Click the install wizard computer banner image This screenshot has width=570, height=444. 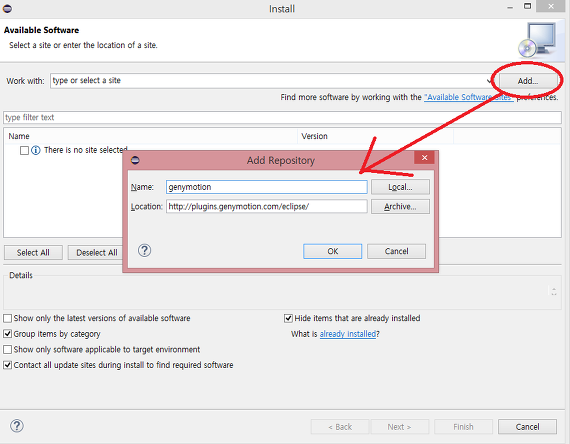click(537, 40)
